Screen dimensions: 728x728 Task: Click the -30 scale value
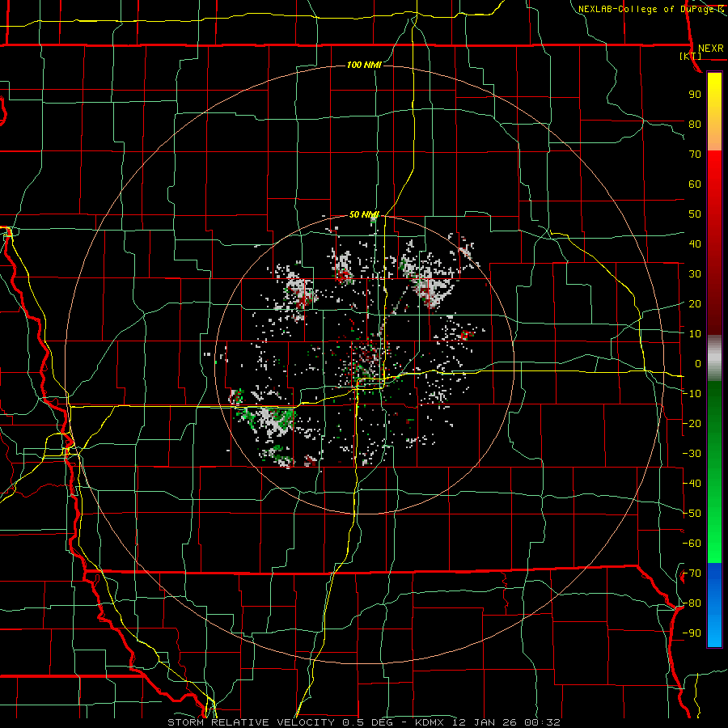point(692,454)
